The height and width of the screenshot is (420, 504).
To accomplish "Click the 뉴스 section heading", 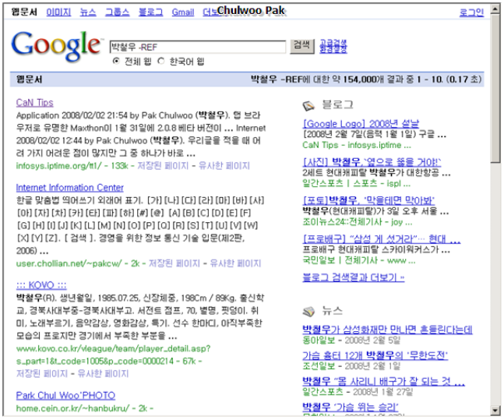I will (x=332, y=310).
